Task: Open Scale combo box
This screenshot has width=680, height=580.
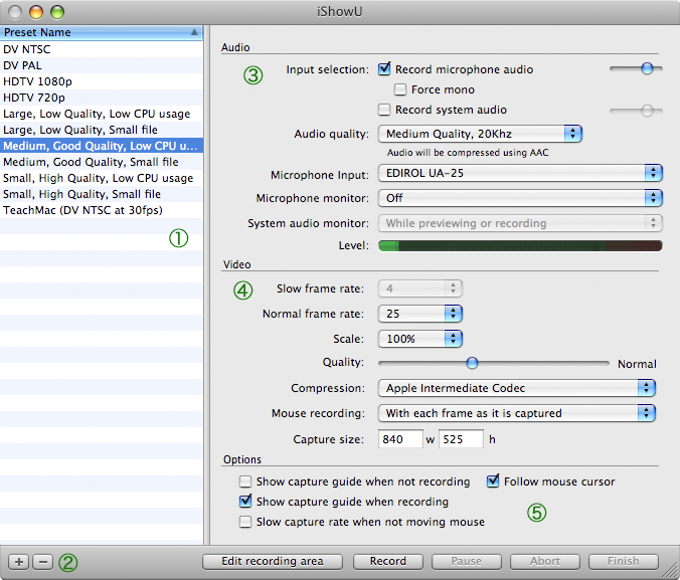Action: pyautogui.click(x=420, y=339)
